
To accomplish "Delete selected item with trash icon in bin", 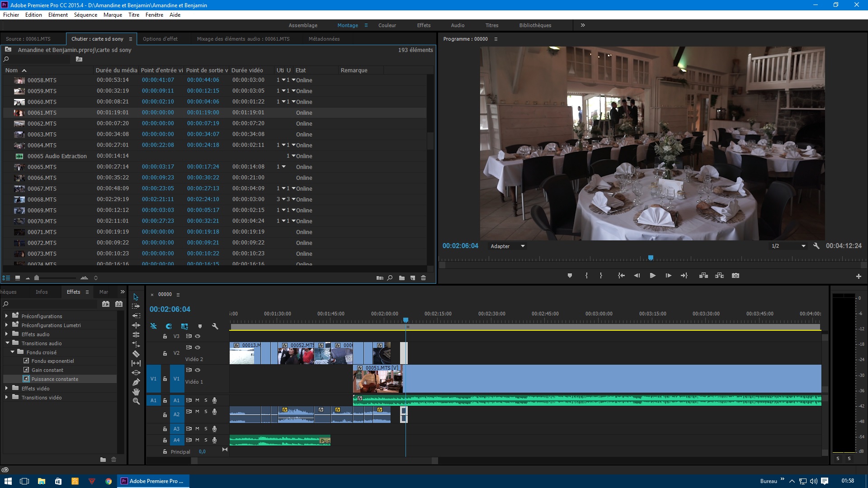I will pyautogui.click(x=424, y=278).
